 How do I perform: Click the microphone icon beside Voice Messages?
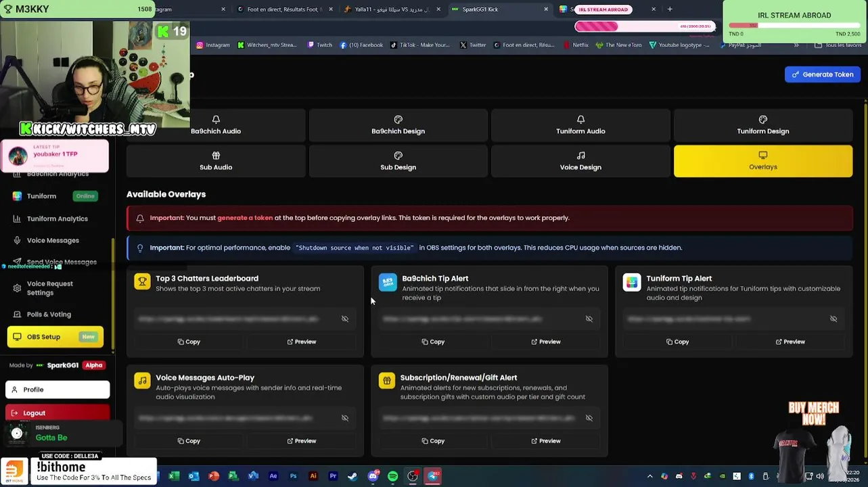coord(17,240)
